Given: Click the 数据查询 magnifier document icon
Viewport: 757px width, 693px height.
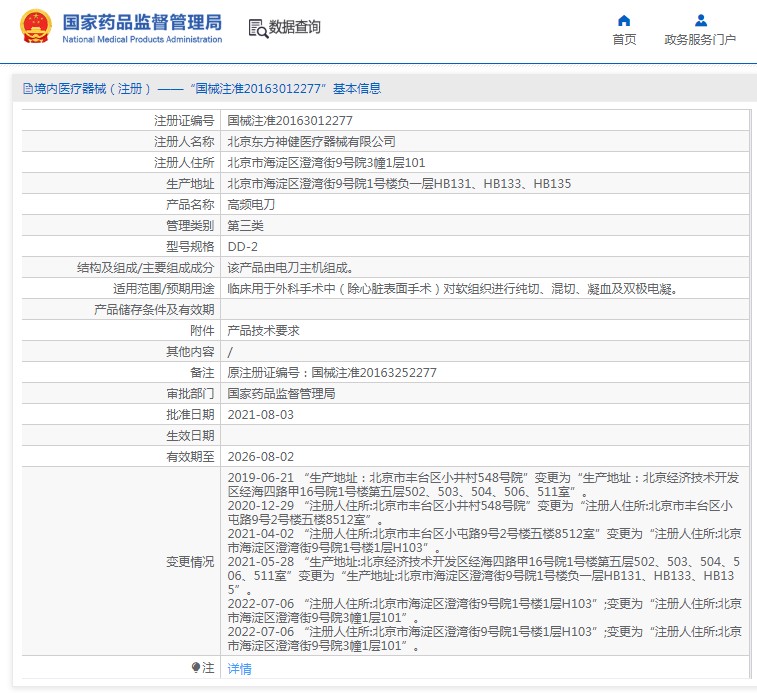Looking at the screenshot, I should pos(257,28).
